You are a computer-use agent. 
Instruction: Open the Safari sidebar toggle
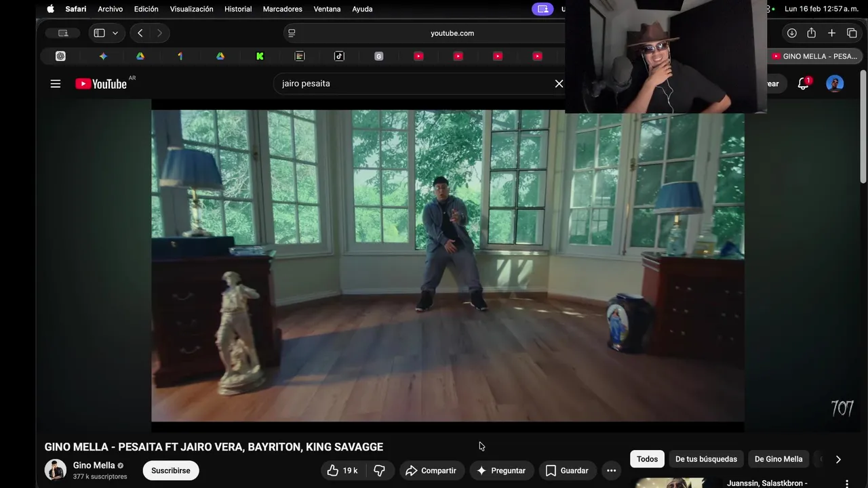(99, 33)
